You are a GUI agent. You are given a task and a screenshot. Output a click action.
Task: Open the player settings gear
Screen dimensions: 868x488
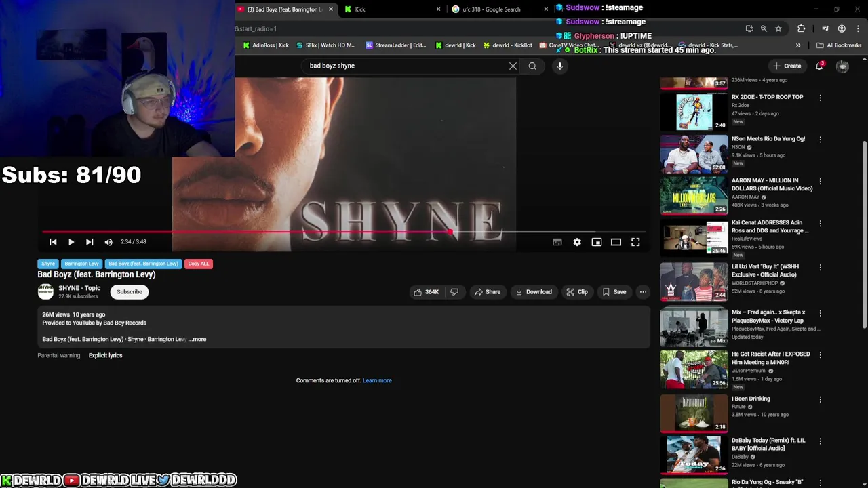point(577,242)
